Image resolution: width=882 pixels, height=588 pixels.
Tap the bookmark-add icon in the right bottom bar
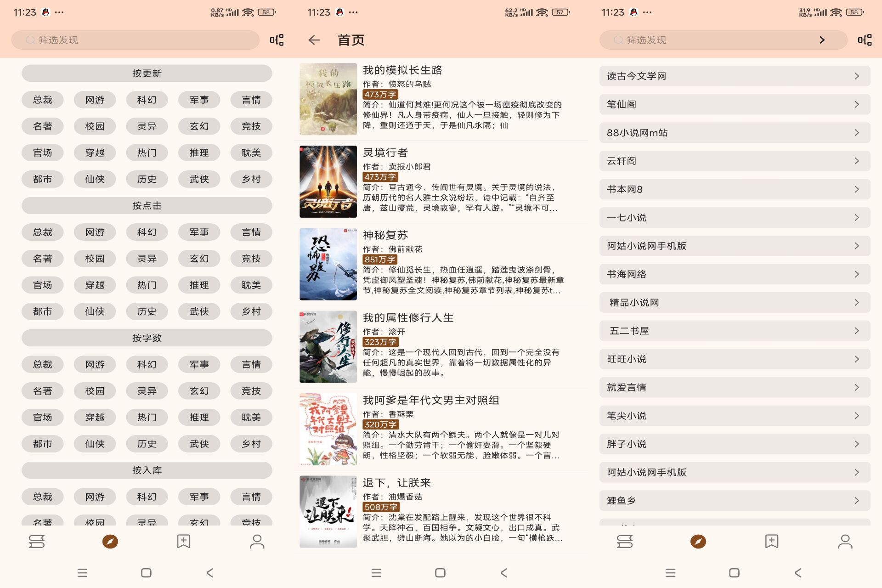[772, 542]
